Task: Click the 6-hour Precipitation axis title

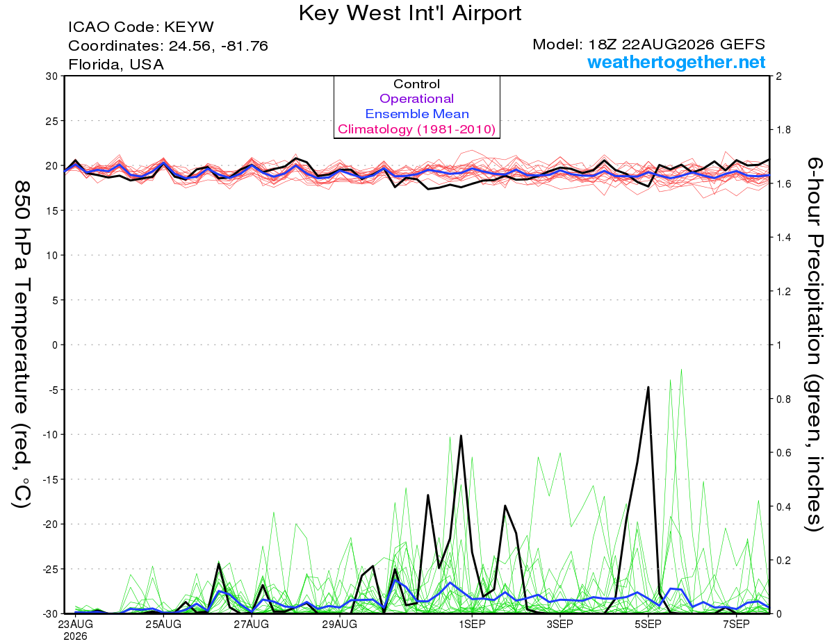Action: [x=815, y=344]
